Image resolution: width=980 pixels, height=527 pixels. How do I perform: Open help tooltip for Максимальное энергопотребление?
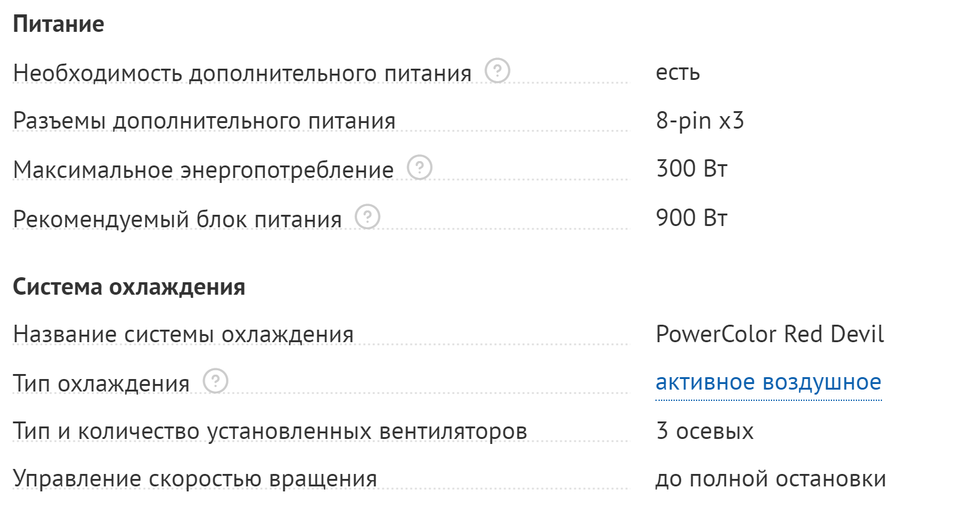tap(419, 167)
